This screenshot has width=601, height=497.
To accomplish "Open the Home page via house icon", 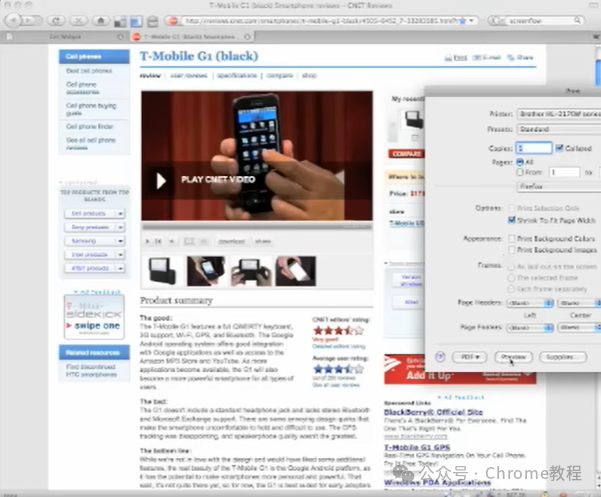I will pyautogui.click(x=101, y=20).
